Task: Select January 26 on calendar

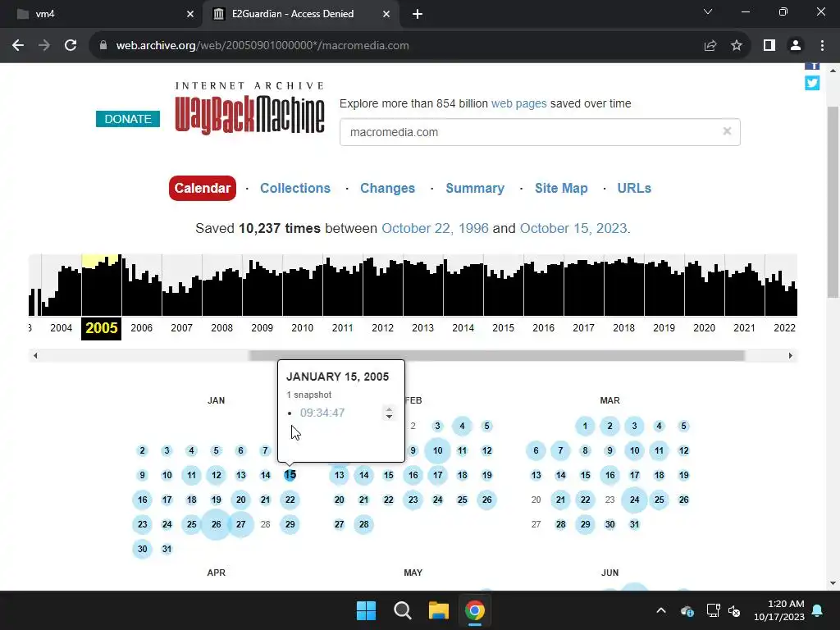Action: (x=216, y=524)
